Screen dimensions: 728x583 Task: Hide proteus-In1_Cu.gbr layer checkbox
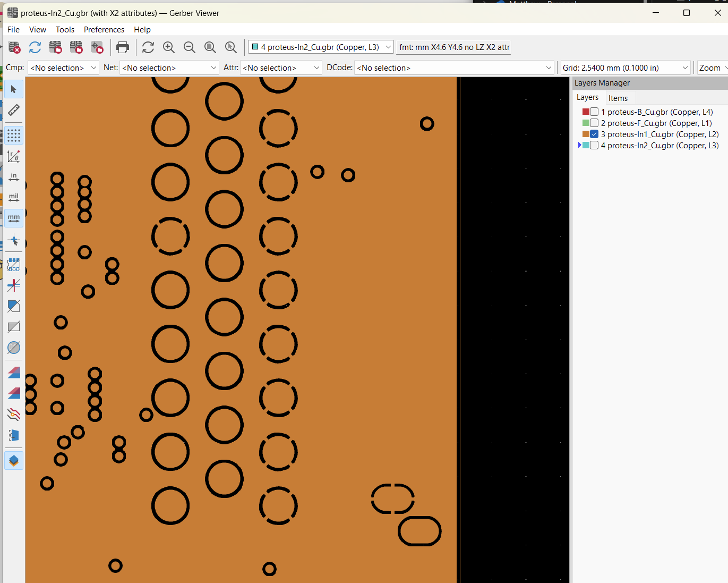(594, 134)
